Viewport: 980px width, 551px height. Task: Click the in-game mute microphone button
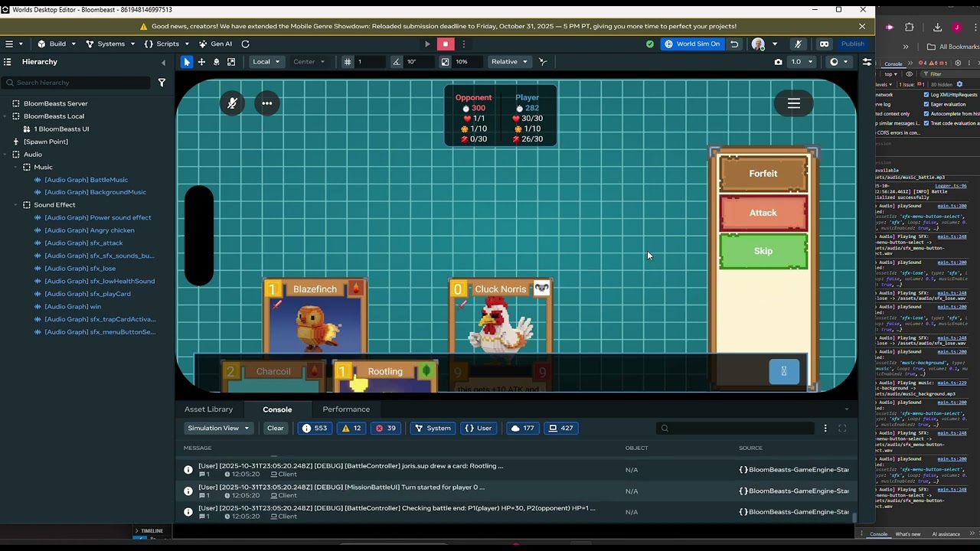click(233, 103)
